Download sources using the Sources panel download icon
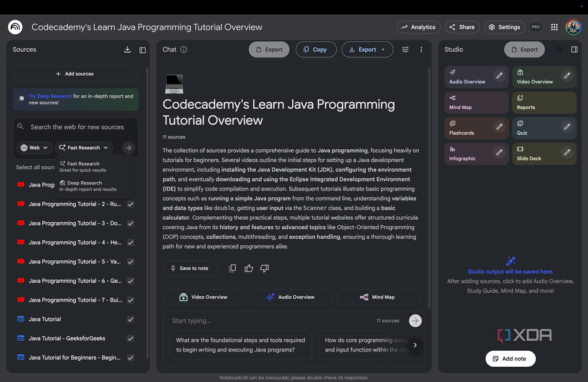This screenshot has height=382, width=588. [128, 49]
